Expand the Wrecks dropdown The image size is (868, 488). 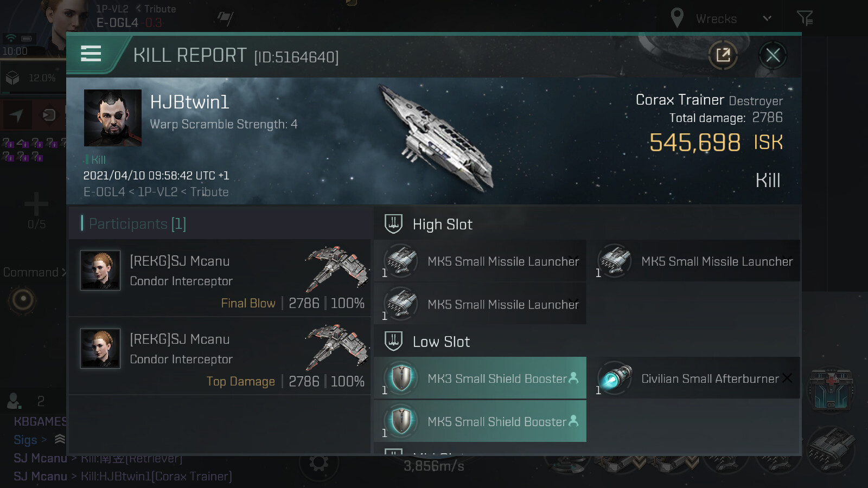coord(767,18)
